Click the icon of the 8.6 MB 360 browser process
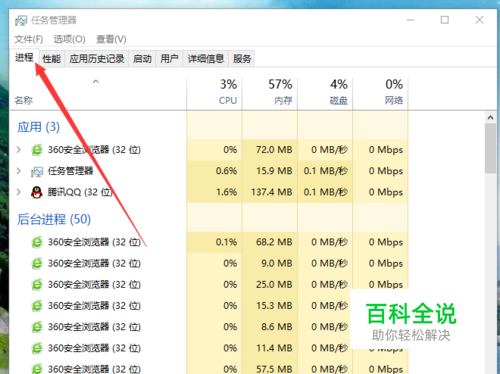Viewport: 500px width, 374px height. coord(37,327)
